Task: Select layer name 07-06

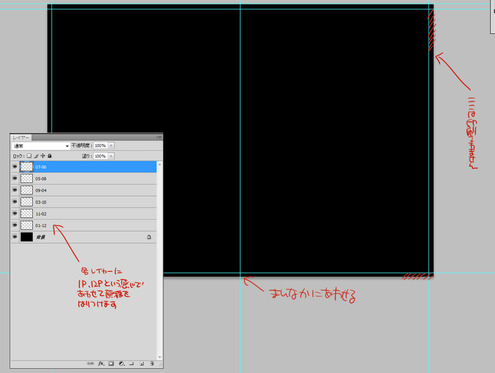Action: pos(41,167)
